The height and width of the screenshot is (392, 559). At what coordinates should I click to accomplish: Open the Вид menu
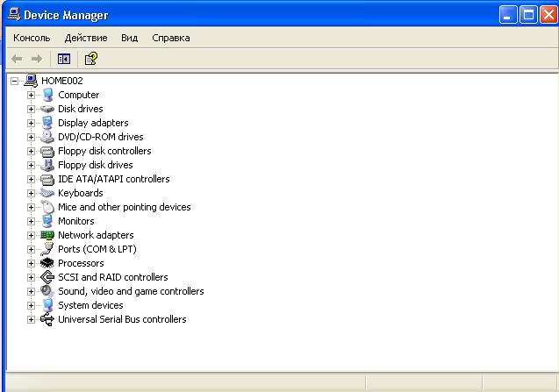coord(129,38)
